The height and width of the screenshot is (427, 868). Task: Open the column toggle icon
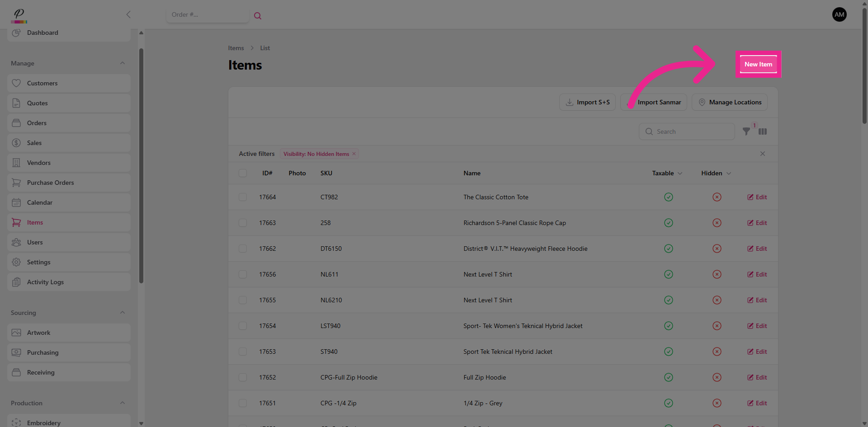[x=763, y=131]
